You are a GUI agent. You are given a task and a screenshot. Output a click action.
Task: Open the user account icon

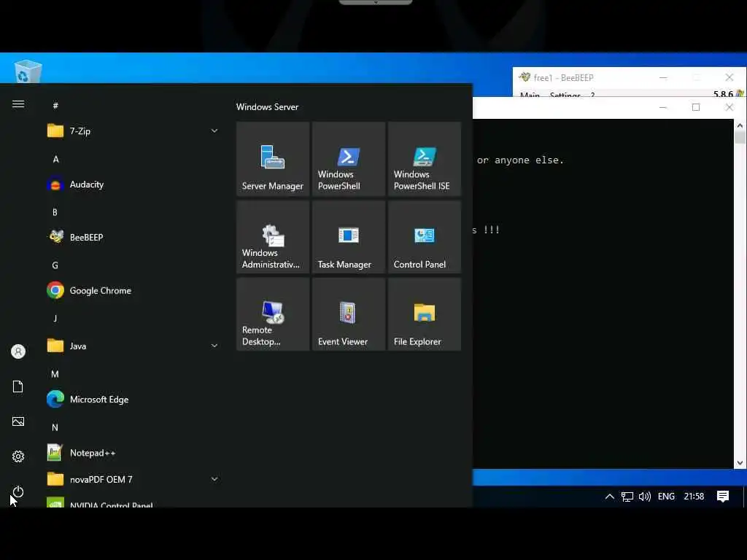(x=18, y=351)
